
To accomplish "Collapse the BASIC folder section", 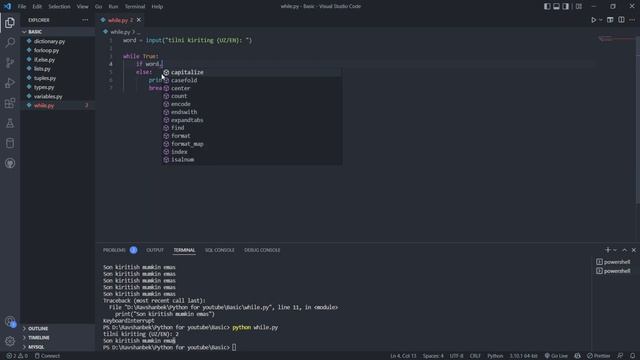I will click(x=58, y=31).
